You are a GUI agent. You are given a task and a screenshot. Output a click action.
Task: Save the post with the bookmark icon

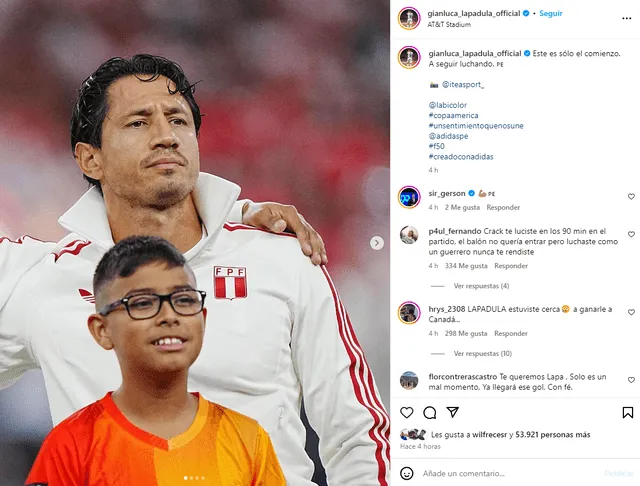tap(627, 413)
